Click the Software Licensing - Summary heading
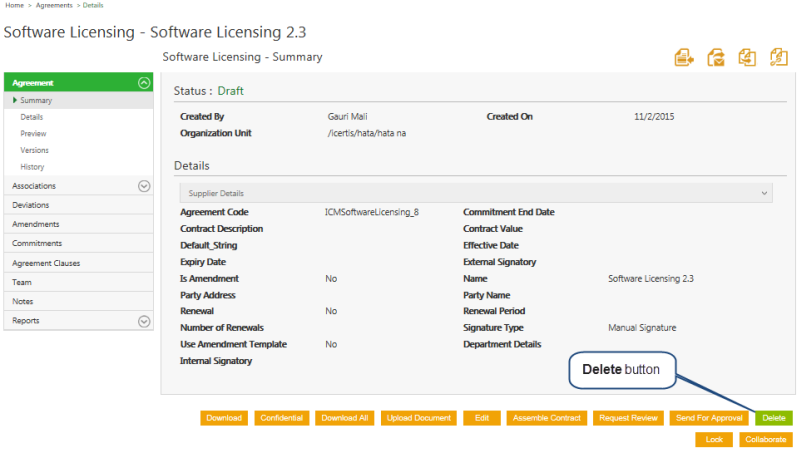Viewport: 800px width, 452px height. pyautogui.click(x=242, y=57)
